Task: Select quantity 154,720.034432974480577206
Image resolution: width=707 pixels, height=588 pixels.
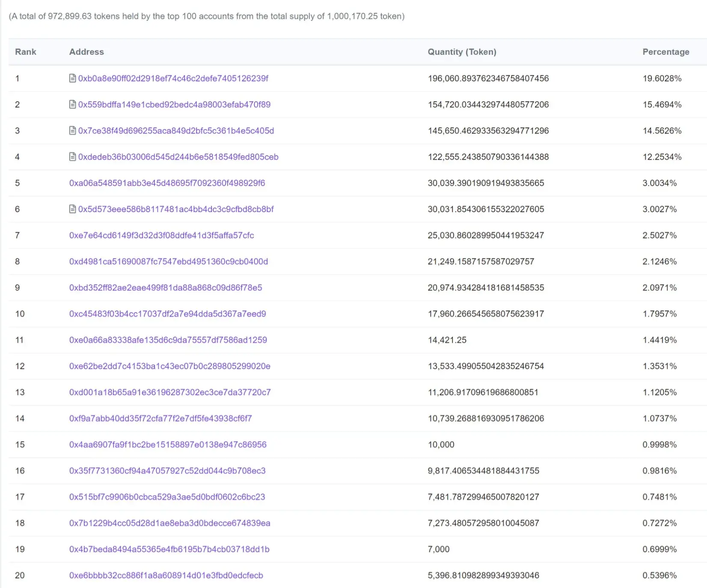Action: (x=488, y=104)
